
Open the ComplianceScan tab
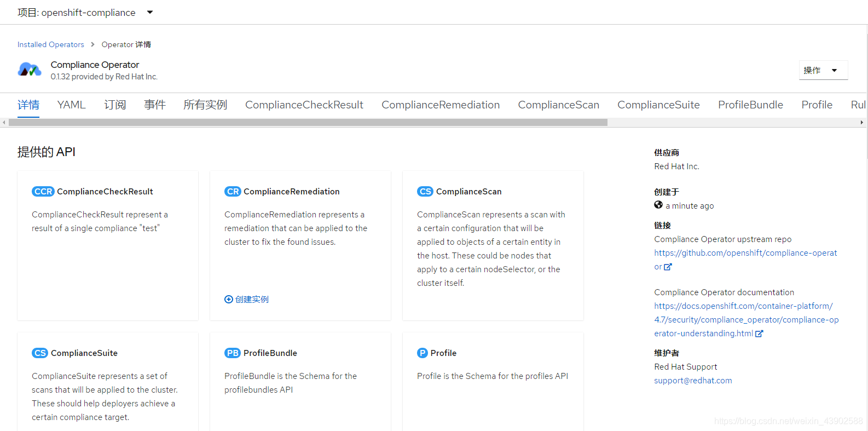pos(559,105)
